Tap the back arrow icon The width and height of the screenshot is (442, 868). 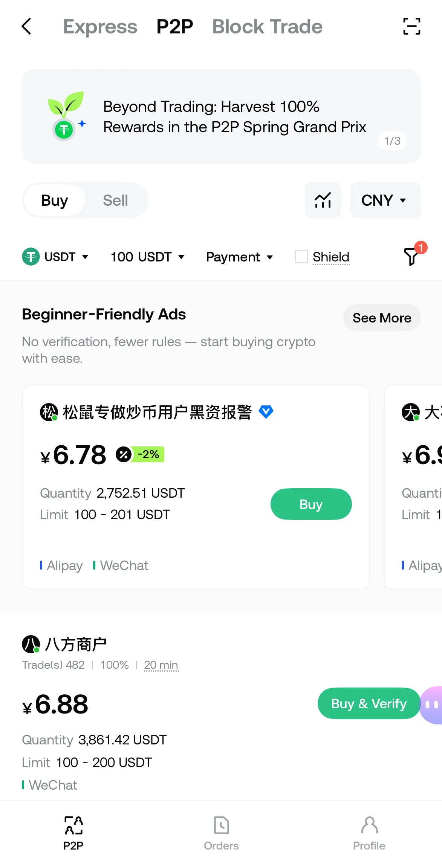pos(26,26)
